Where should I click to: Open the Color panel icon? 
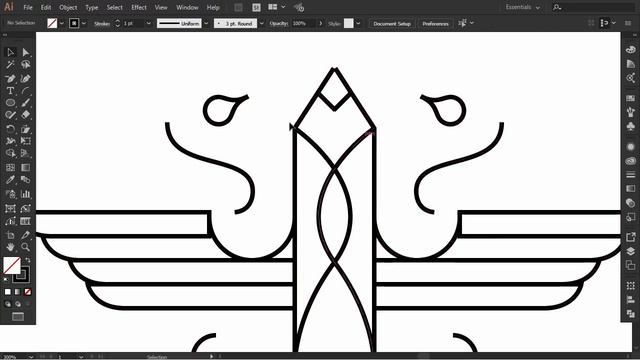(631, 50)
